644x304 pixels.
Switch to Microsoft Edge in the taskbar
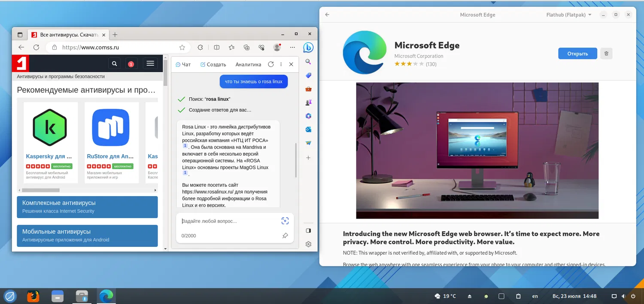tap(106, 296)
